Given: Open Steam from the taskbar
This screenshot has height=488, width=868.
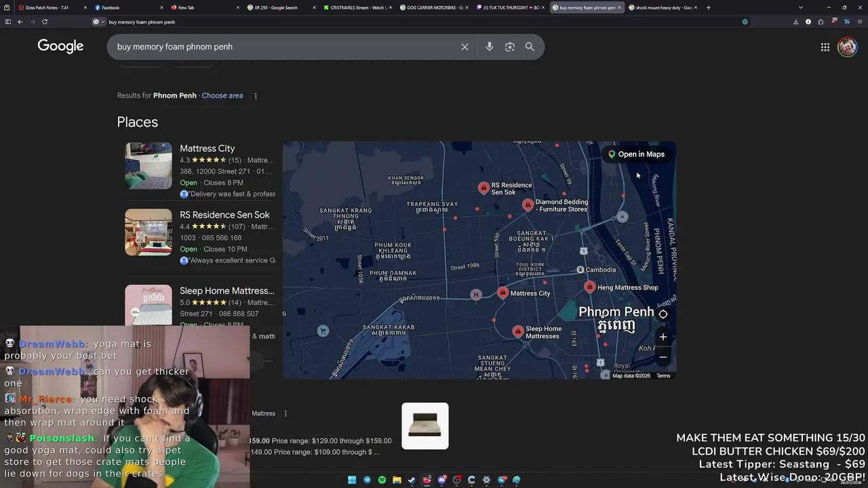Looking at the screenshot, I should pyautogui.click(x=412, y=480).
